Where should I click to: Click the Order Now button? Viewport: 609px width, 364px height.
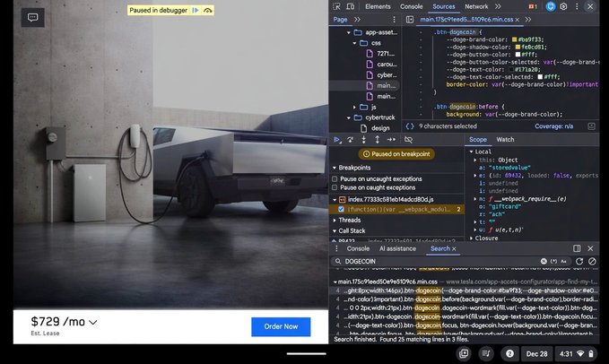[x=281, y=326]
